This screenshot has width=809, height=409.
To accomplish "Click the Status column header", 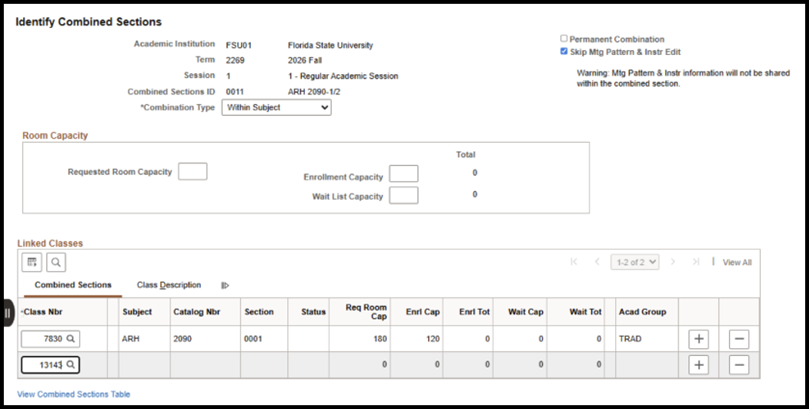I will click(x=314, y=312).
